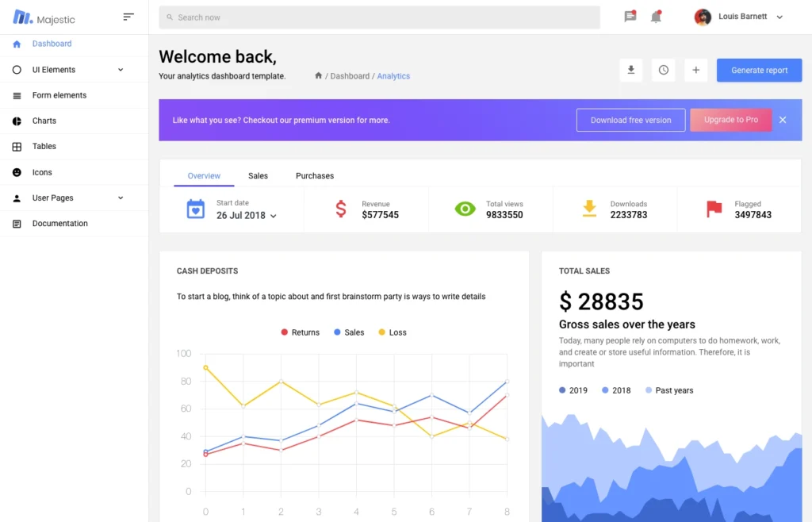Open the notifications bell
The width and height of the screenshot is (812, 522).
click(656, 17)
